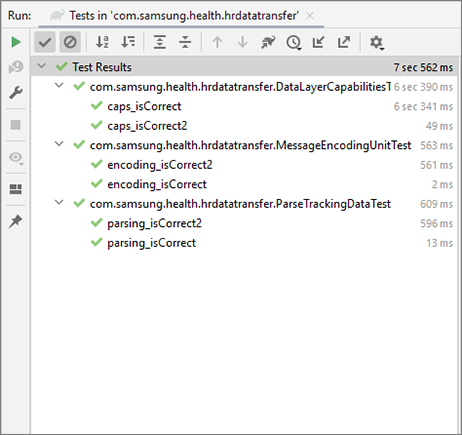This screenshot has width=462, height=435.
Task: Toggle Show Passed tests checkmark button
Action: 45,42
